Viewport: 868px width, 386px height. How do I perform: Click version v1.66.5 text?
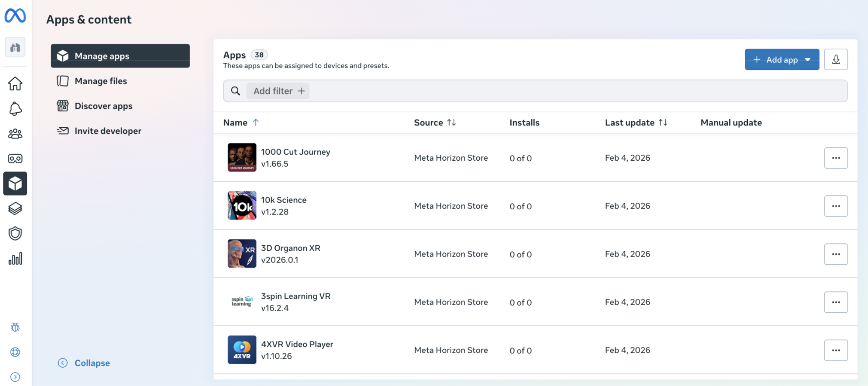click(x=274, y=164)
